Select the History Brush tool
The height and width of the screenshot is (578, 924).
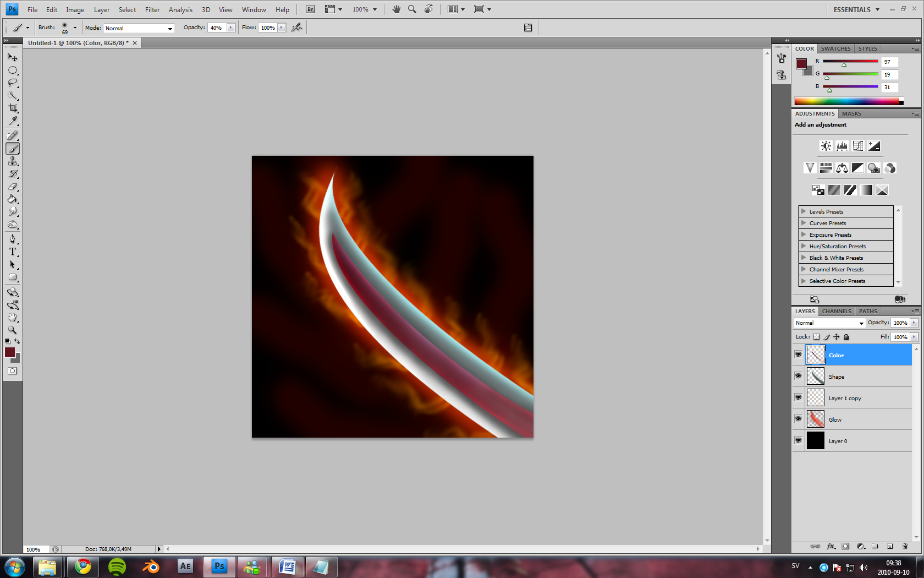pos(12,173)
